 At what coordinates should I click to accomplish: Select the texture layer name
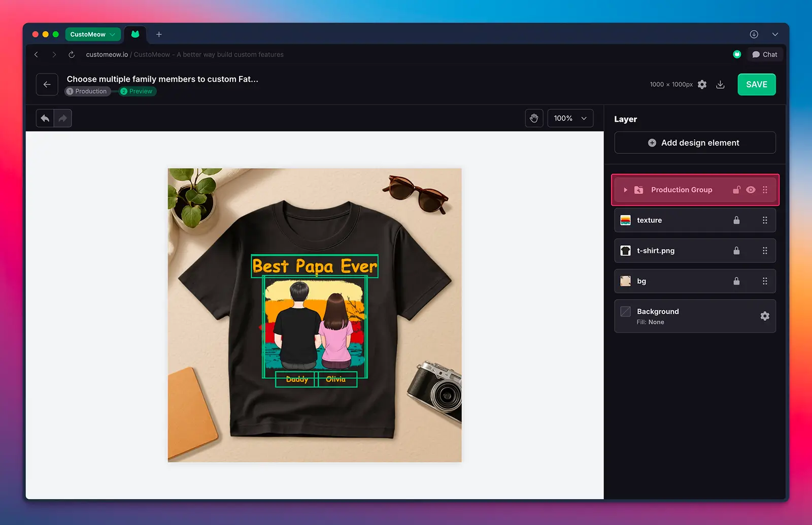pos(649,220)
